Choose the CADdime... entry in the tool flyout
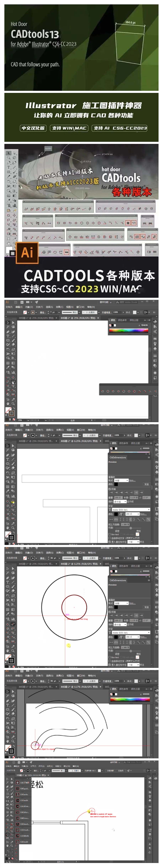The height and width of the screenshot is (868, 160). pyautogui.click(x=23, y=806)
